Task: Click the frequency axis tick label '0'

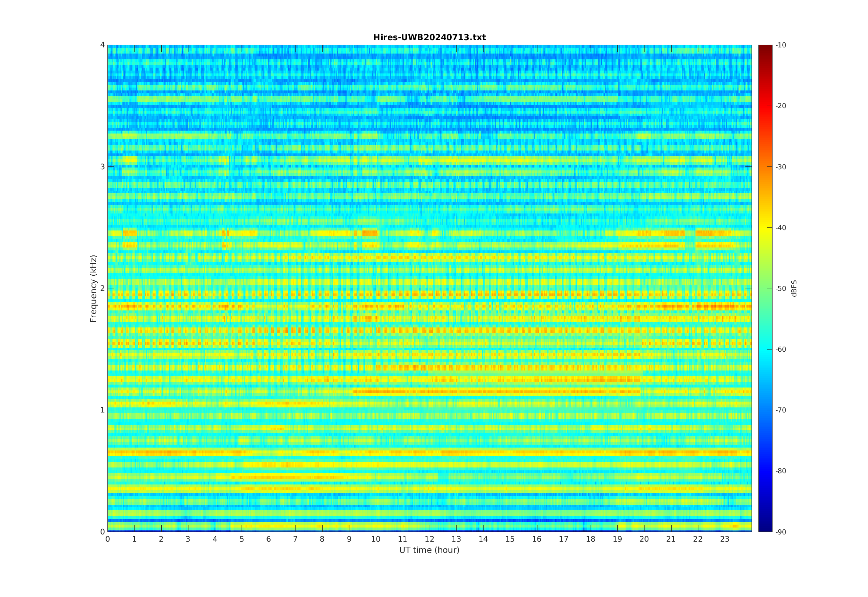Action: (x=102, y=532)
